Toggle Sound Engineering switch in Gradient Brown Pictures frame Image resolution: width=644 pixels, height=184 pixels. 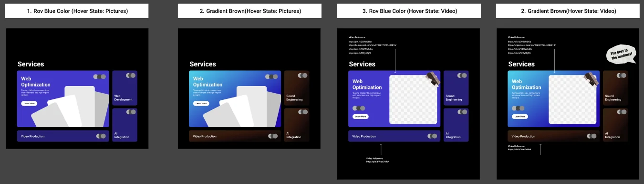(302, 76)
